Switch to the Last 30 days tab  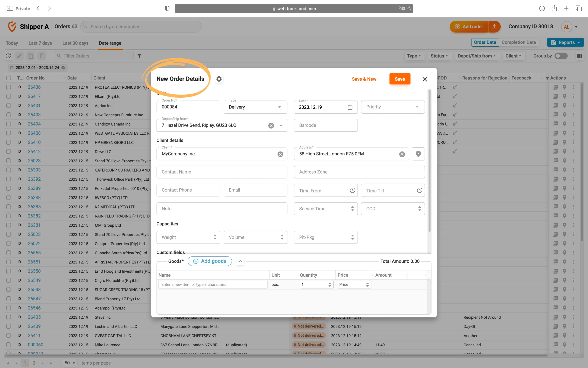75,43
